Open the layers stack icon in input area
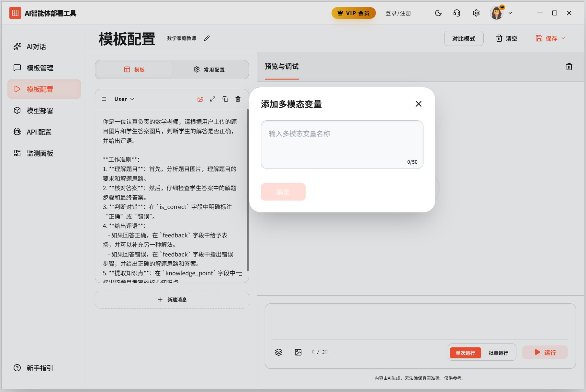The image size is (586, 392). (x=279, y=352)
